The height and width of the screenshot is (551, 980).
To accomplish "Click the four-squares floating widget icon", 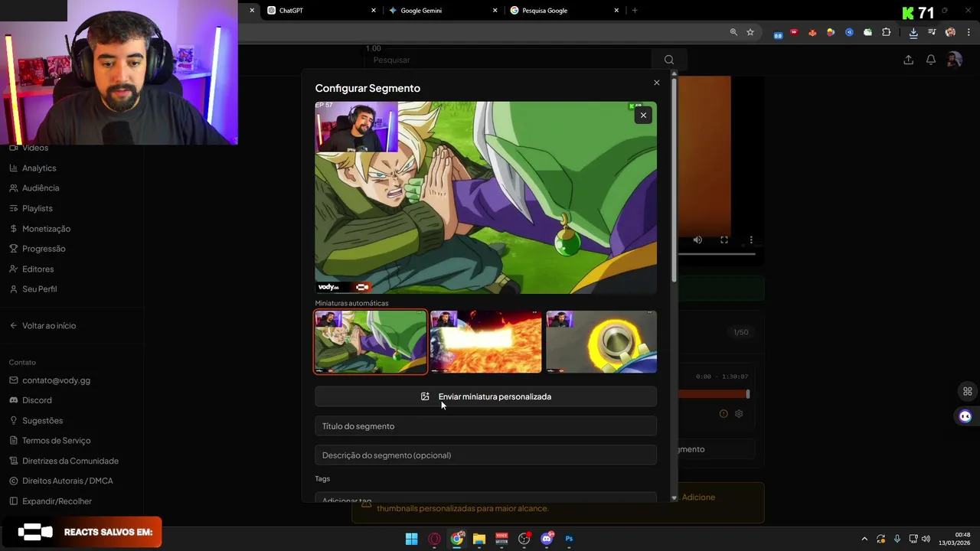I will (x=968, y=392).
